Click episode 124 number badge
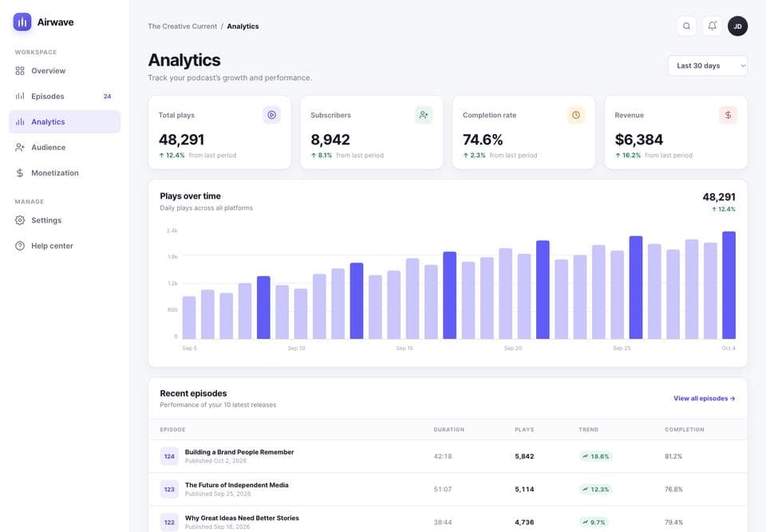Image resolution: width=766 pixels, height=532 pixels. point(169,456)
